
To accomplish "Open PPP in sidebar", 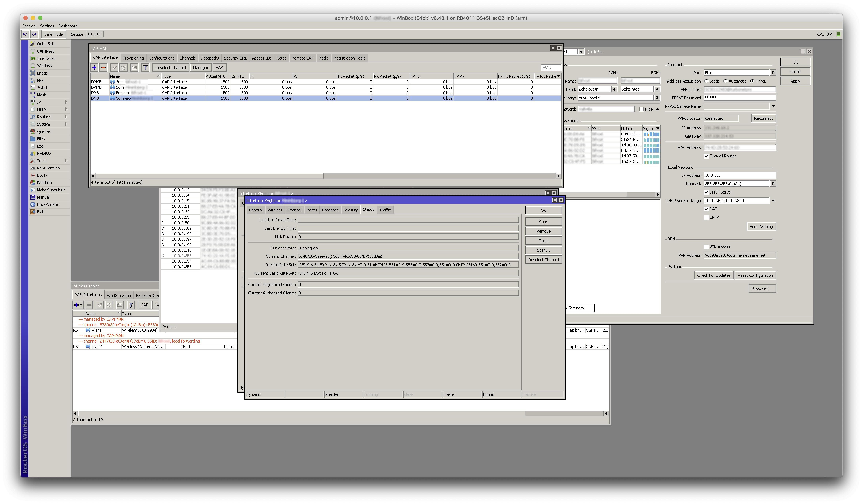I will [40, 81].
